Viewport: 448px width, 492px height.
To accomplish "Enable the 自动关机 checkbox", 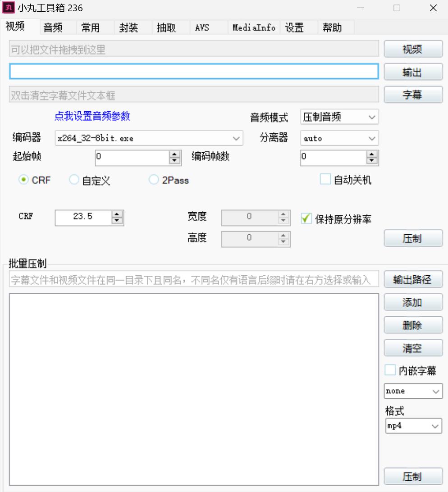I will click(x=325, y=180).
